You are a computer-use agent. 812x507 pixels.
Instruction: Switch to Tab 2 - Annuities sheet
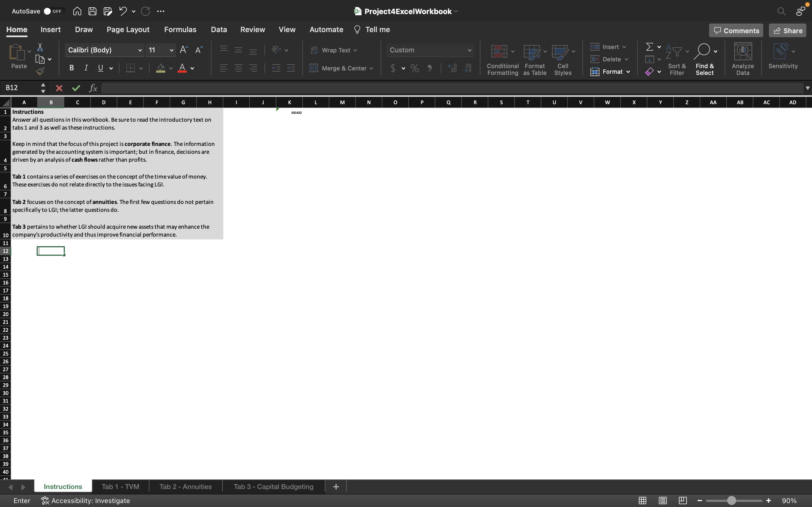[185, 486]
